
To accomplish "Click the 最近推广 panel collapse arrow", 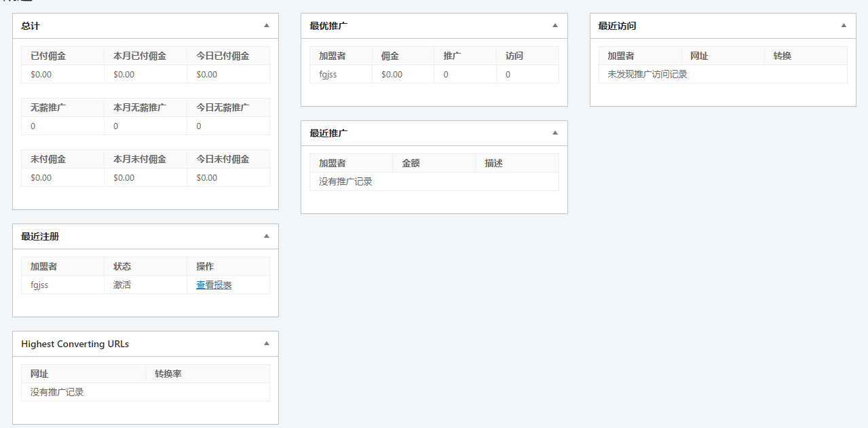I will tap(554, 133).
